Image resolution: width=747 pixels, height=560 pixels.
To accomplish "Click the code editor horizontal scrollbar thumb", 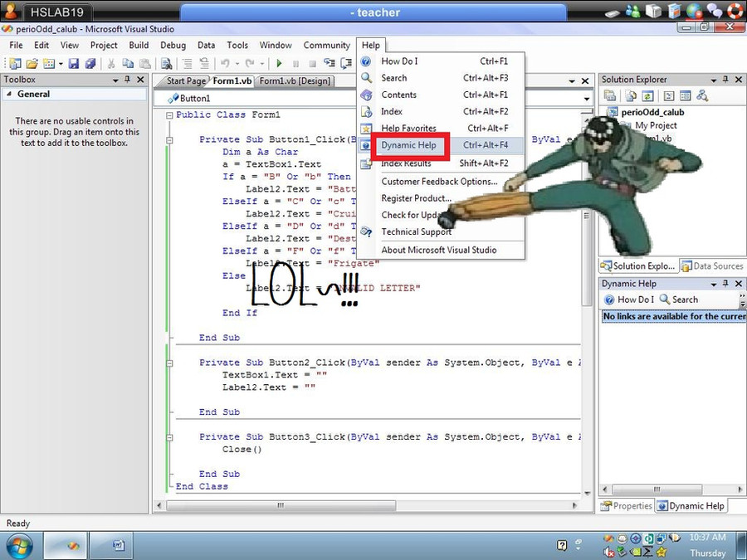I will [281, 505].
